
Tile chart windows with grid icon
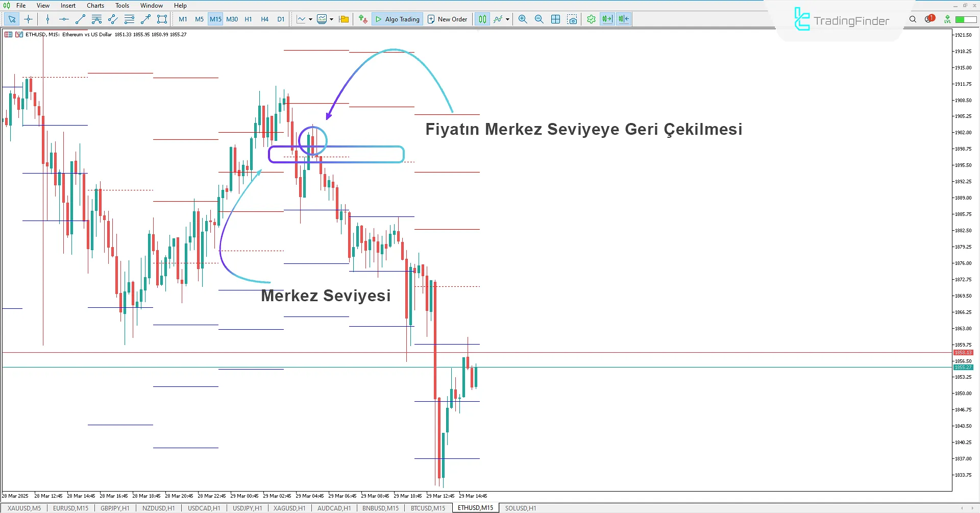[x=556, y=19]
